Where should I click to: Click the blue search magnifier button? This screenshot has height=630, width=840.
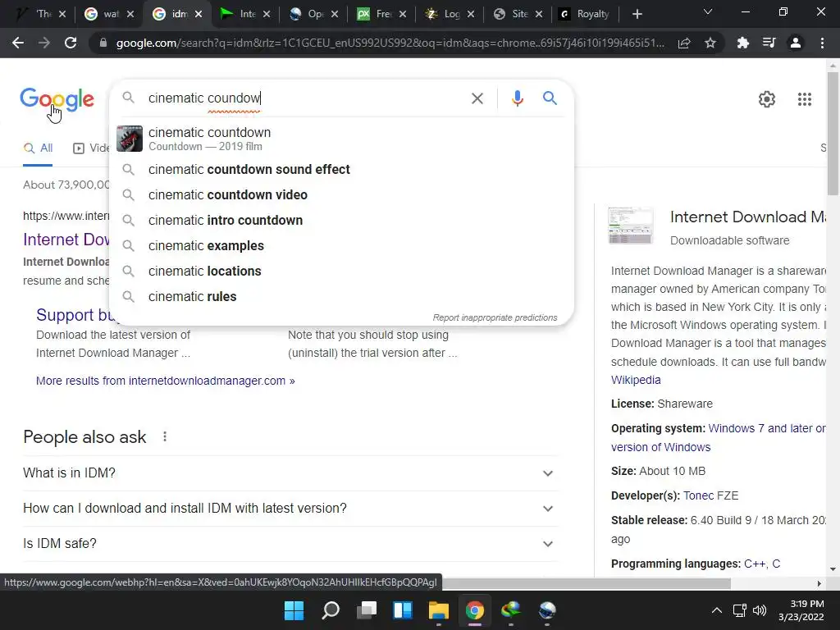coord(550,98)
